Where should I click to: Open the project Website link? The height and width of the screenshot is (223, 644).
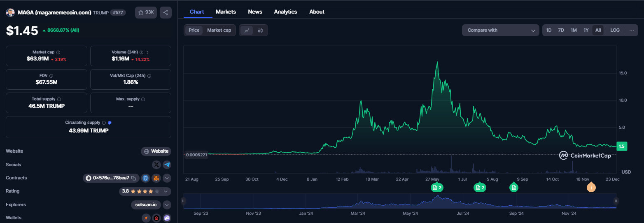[156, 151]
